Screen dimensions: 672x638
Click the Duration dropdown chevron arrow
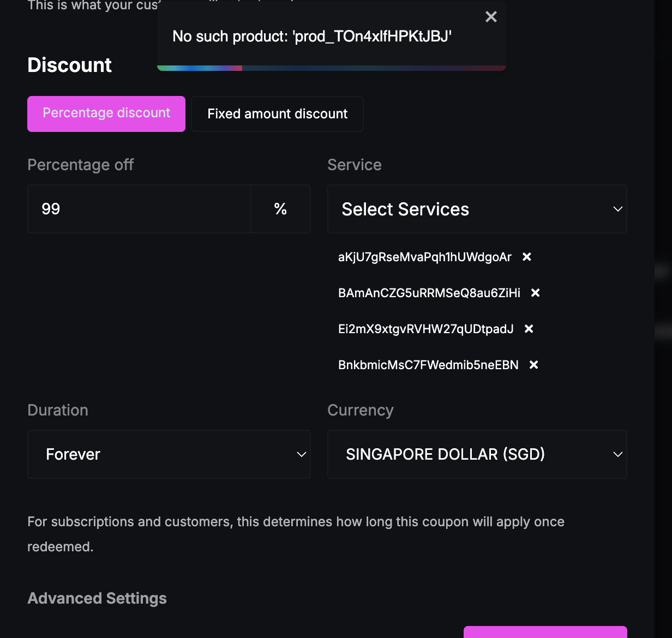click(x=302, y=454)
